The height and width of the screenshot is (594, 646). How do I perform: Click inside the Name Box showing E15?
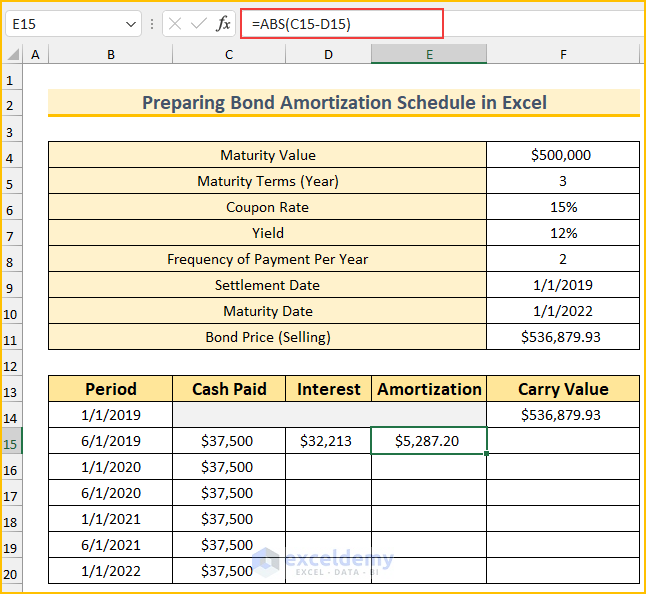point(65,23)
